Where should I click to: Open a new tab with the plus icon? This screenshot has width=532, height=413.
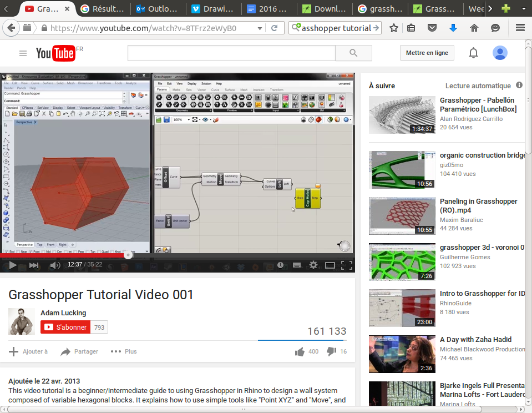pyautogui.click(x=506, y=8)
